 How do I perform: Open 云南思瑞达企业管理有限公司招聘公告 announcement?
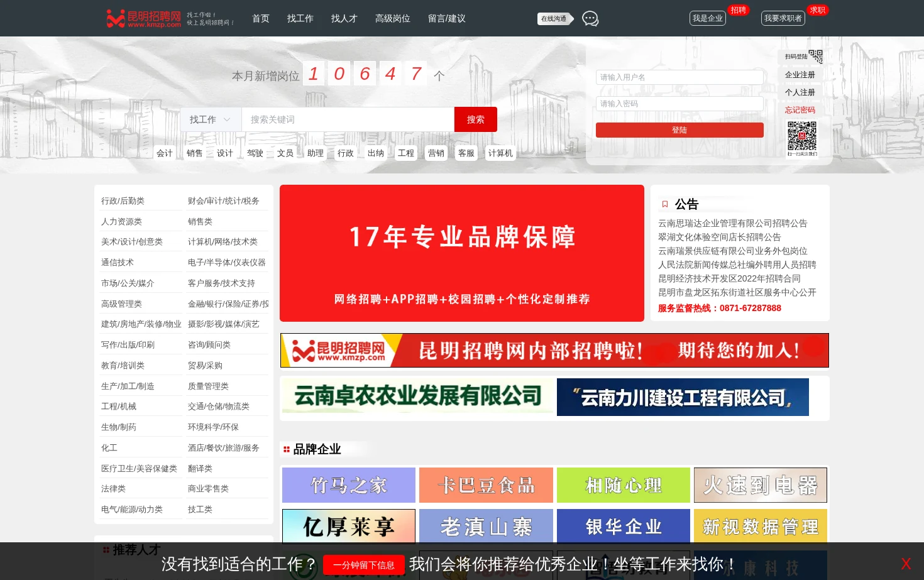point(732,223)
